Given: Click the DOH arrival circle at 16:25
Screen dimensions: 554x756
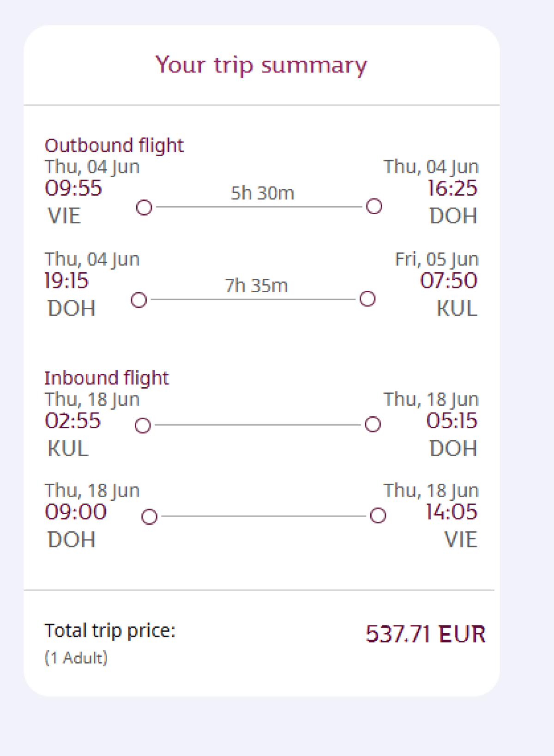Looking at the screenshot, I should [x=374, y=206].
